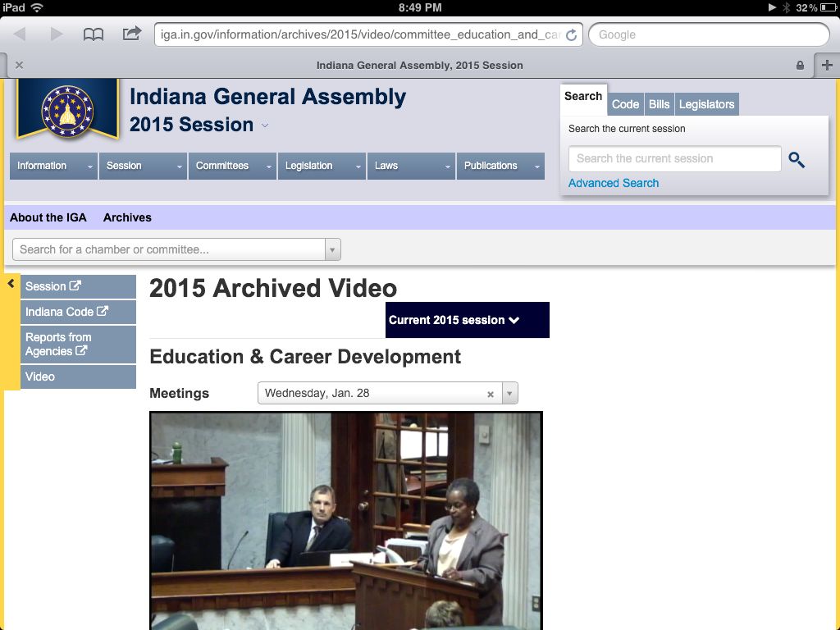840x630 pixels.
Task: Open Reports from Agencies sidebar link
Action: click(78, 345)
